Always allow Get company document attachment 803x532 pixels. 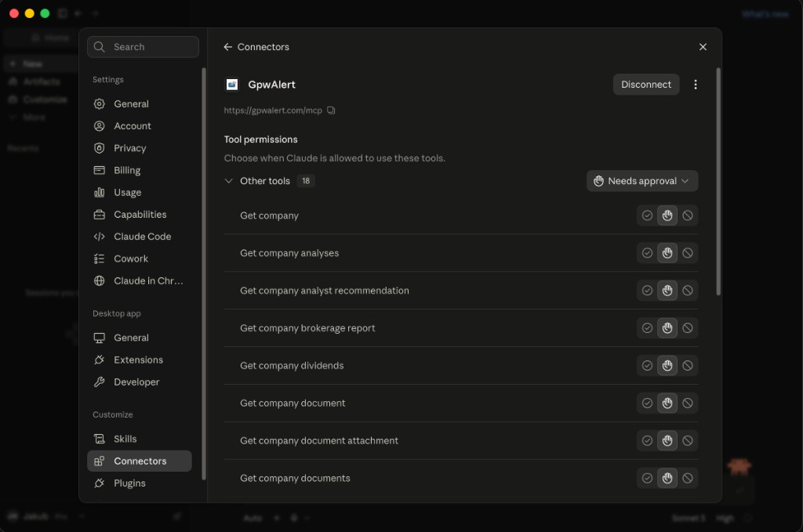coord(647,440)
